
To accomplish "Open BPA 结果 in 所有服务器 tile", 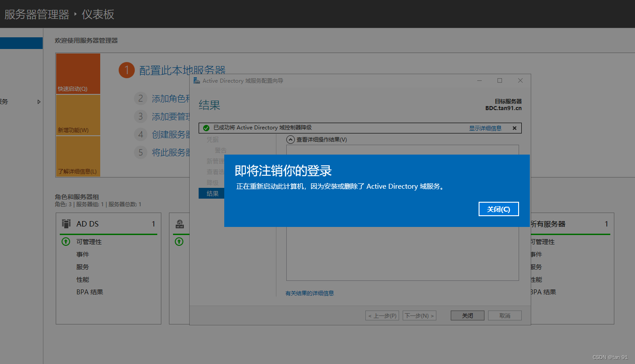I will (543, 292).
